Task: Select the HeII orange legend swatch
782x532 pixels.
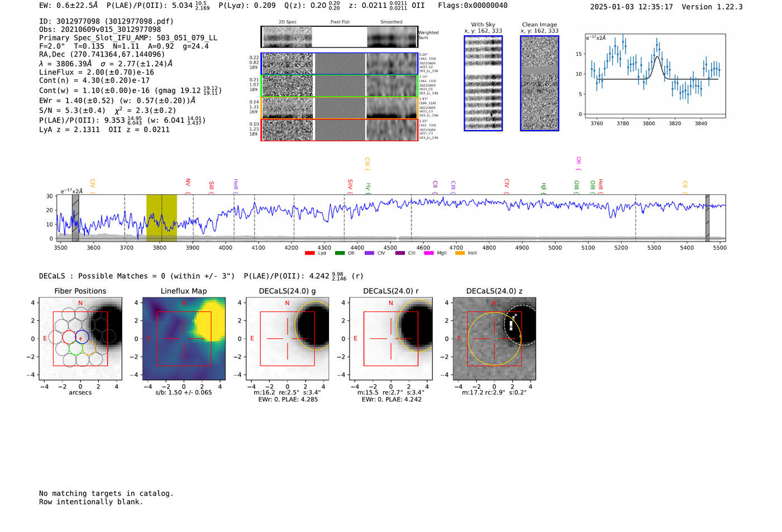Action: [460, 253]
